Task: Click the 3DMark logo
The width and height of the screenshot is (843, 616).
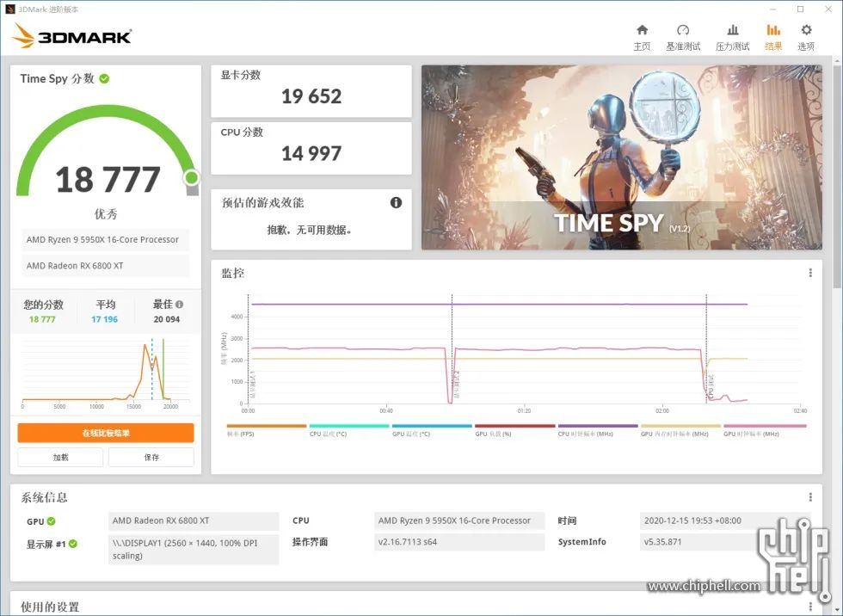Action: point(71,35)
